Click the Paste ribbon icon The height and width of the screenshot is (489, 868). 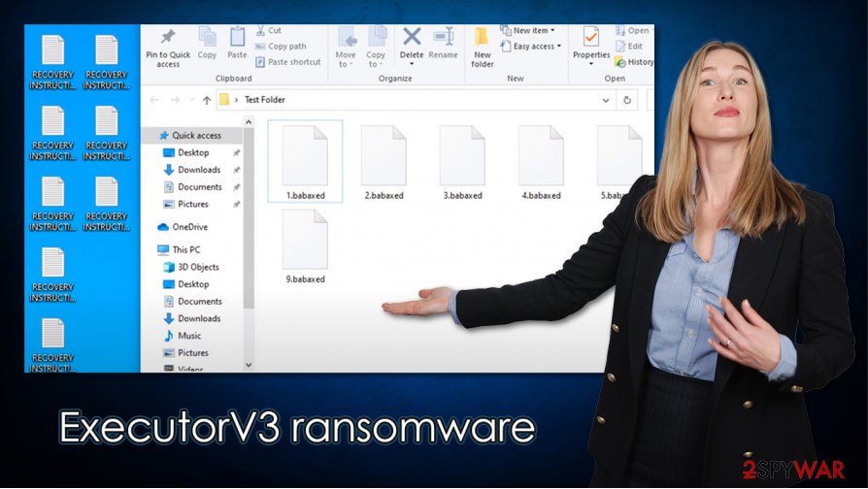point(237,38)
